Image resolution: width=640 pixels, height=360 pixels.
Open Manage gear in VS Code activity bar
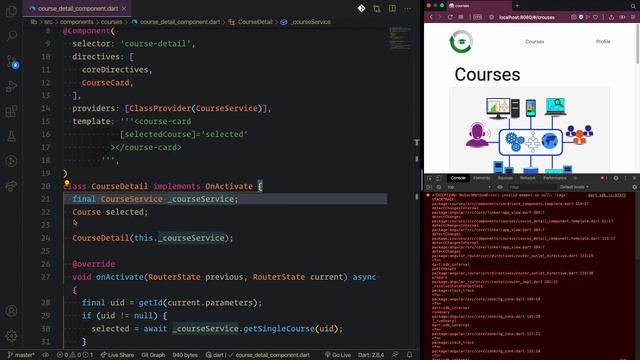tap(11, 336)
